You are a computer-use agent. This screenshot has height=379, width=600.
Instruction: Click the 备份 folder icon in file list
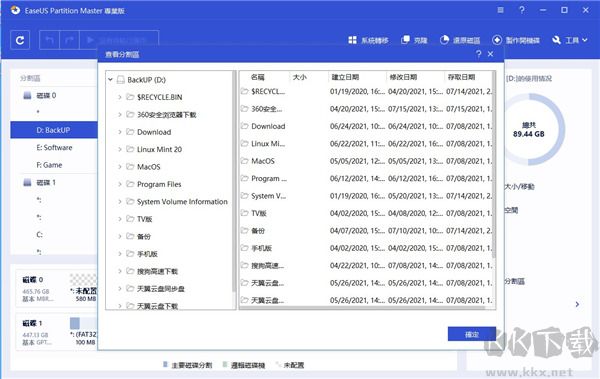coord(245,230)
